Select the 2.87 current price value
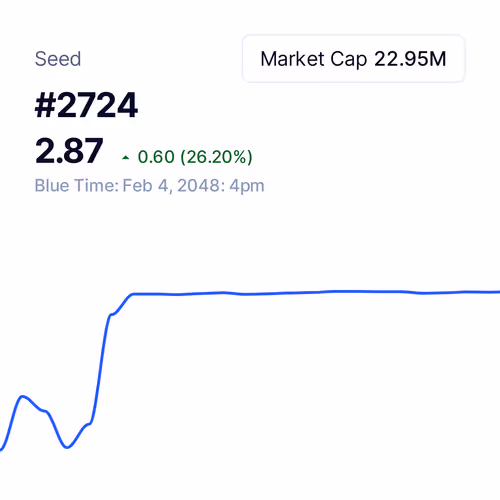The width and height of the screenshot is (500, 500). coord(69,151)
